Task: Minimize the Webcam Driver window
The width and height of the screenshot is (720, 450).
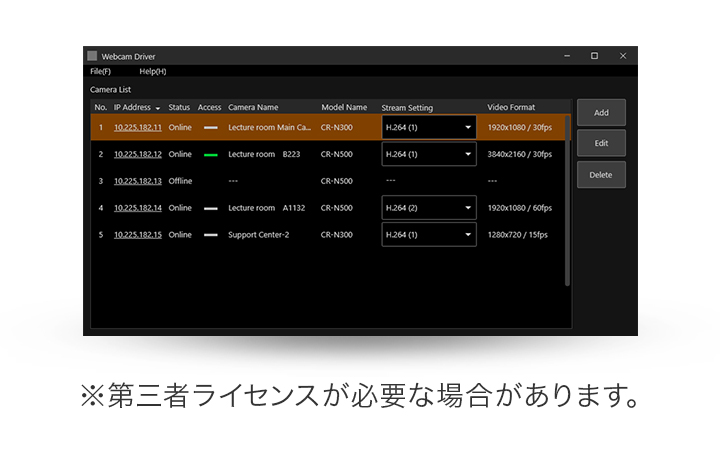Action: coord(565,56)
